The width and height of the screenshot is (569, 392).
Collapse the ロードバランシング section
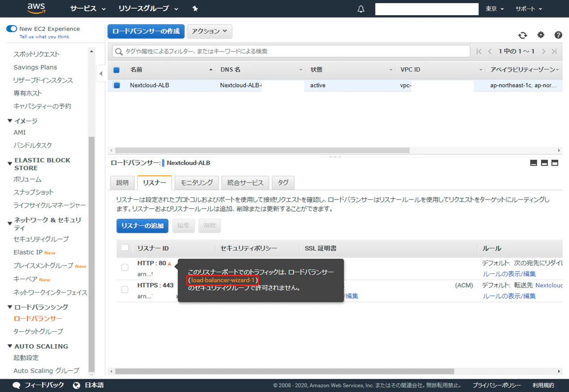[10, 307]
